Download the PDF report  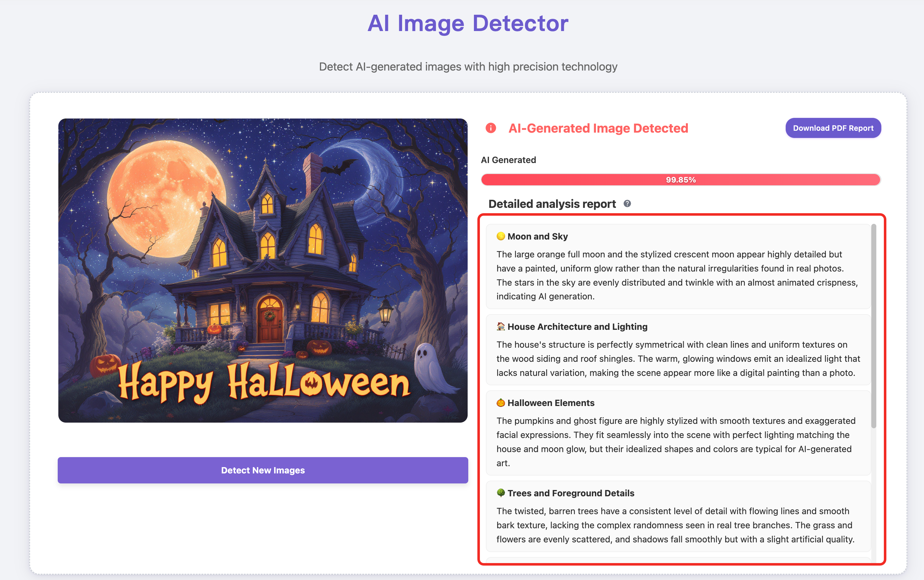coord(833,128)
